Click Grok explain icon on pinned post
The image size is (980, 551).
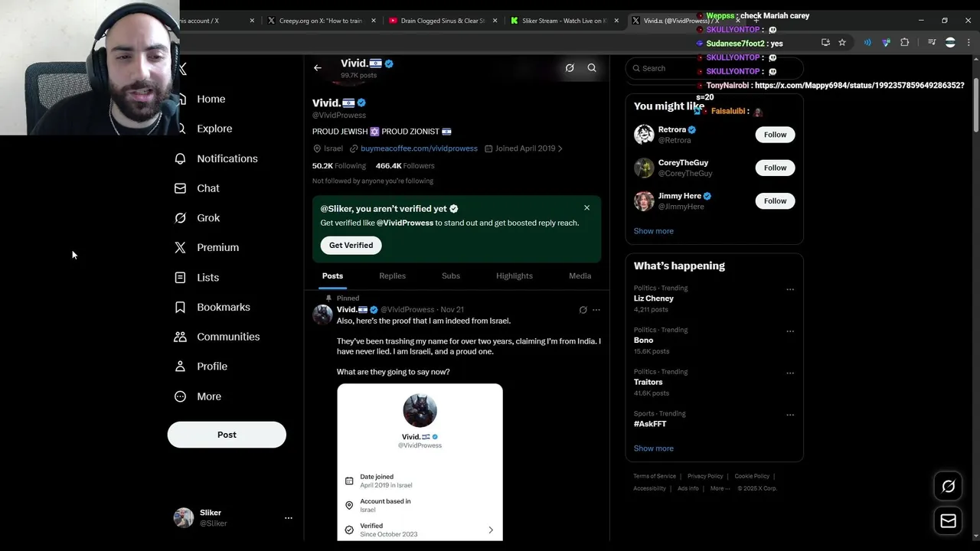[x=583, y=310]
